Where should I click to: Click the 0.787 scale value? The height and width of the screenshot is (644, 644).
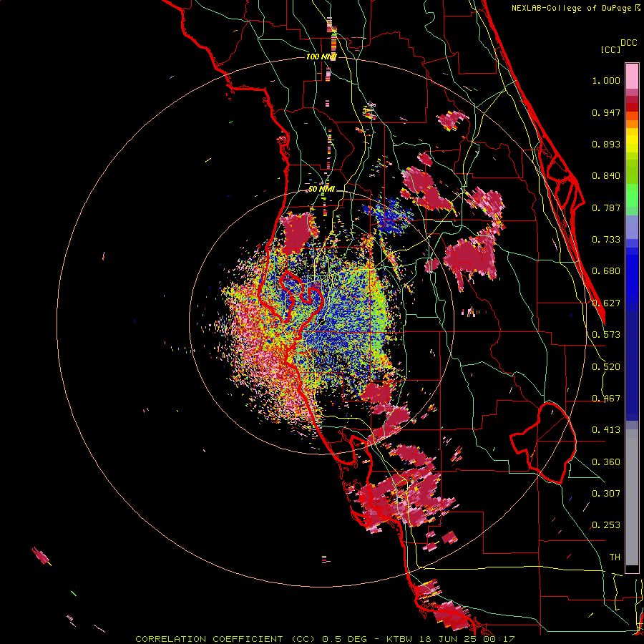(x=606, y=208)
